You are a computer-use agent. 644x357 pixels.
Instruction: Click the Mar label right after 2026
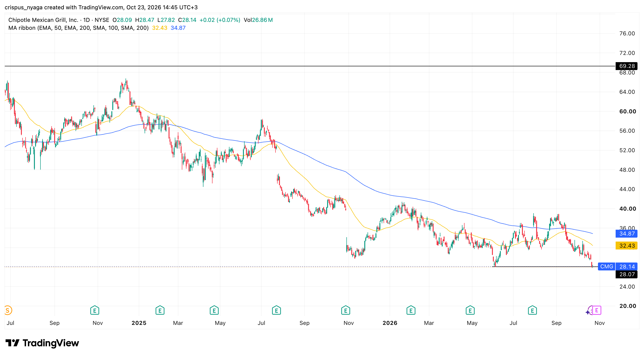pyautogui.click(x=429, y=323)
